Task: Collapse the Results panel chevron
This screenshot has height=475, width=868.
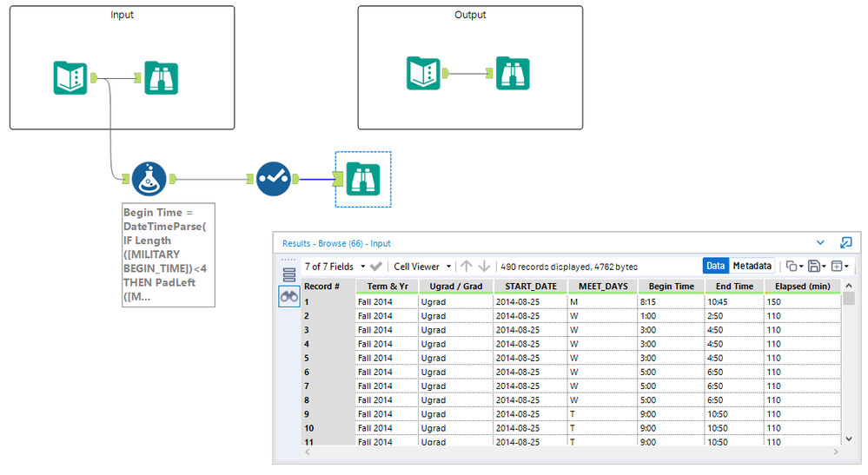Action: 820,243
